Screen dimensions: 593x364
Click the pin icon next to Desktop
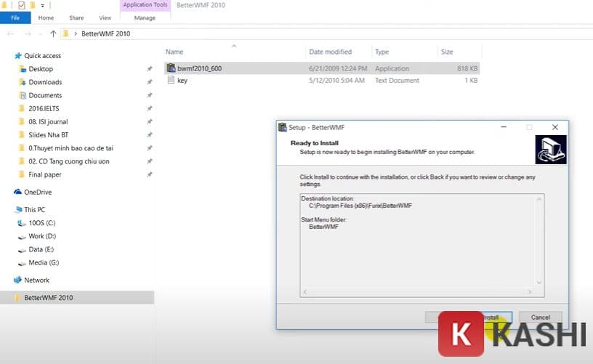tap(150, 69)
